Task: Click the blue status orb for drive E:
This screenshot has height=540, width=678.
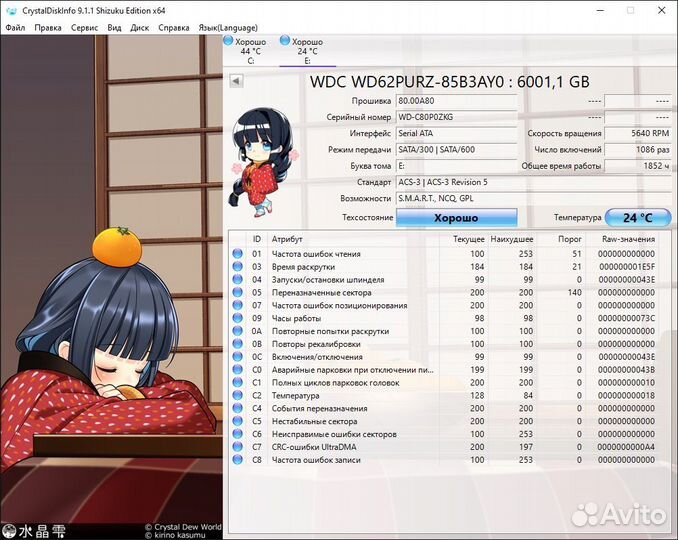Action: click(286, 41)
